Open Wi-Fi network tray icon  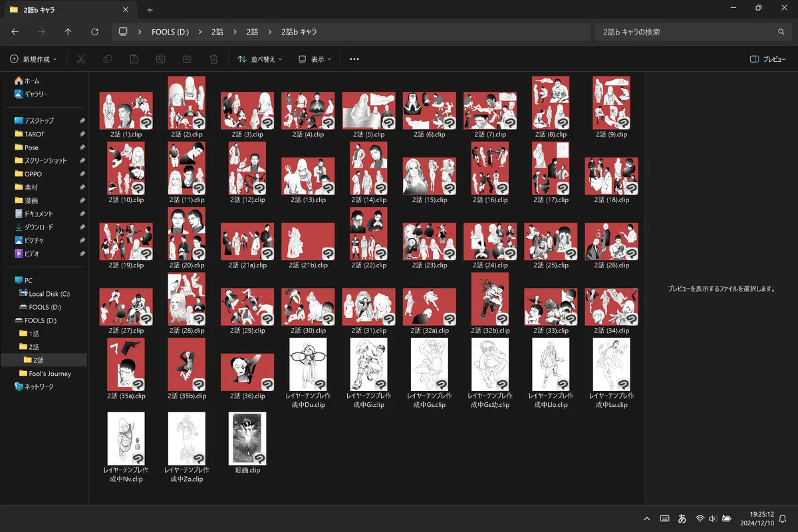(x=700, y=518)
